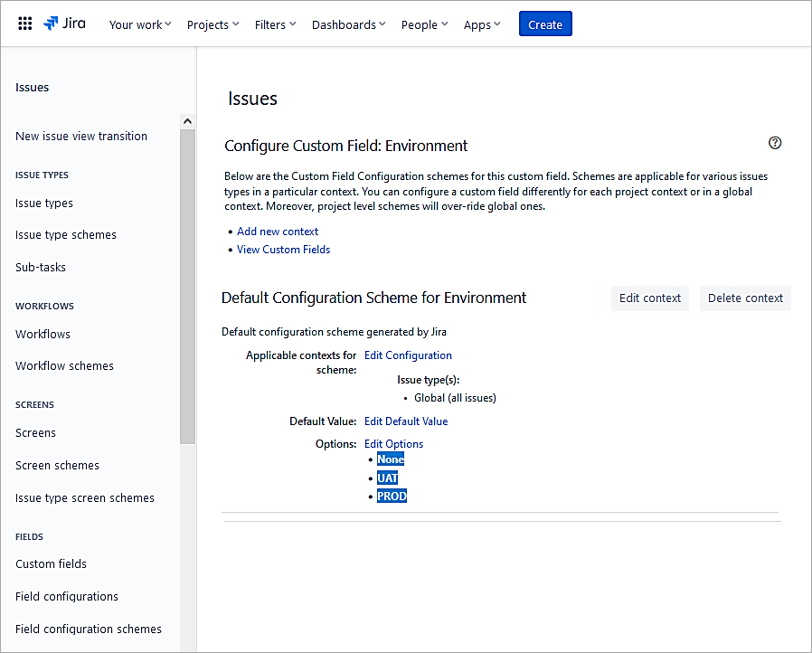Expand the Filters dropdown
Screen dimensions: 812x653
(x=275, y=24)
